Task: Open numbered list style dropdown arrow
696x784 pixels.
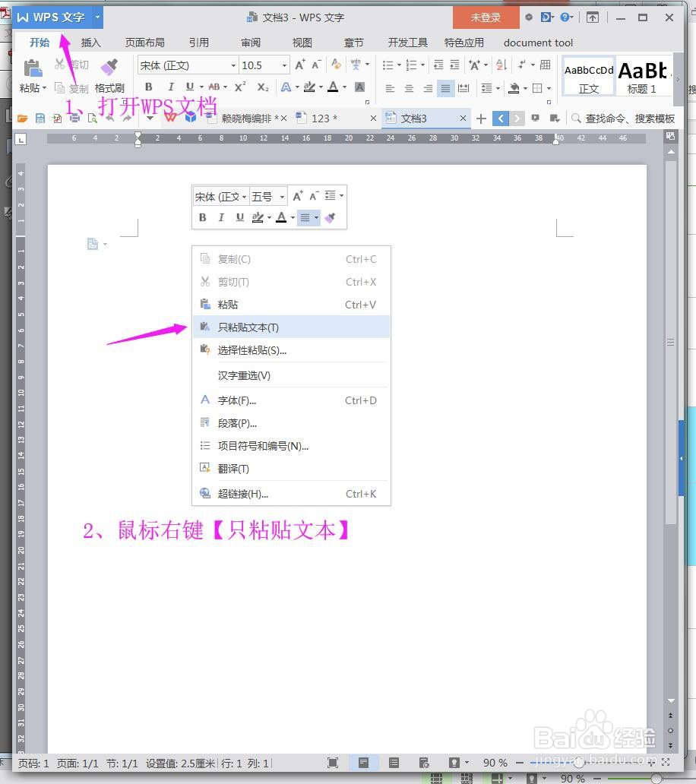Action: (422, 65)
